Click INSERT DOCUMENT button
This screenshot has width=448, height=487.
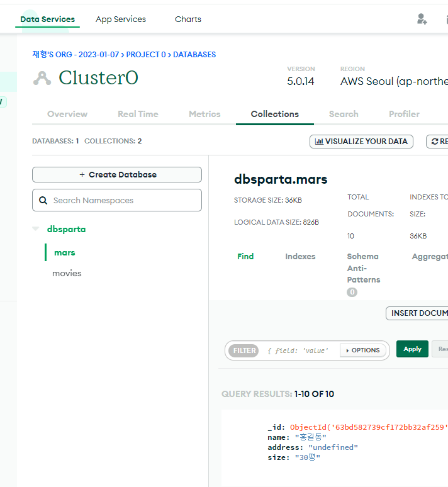[417, 313]
